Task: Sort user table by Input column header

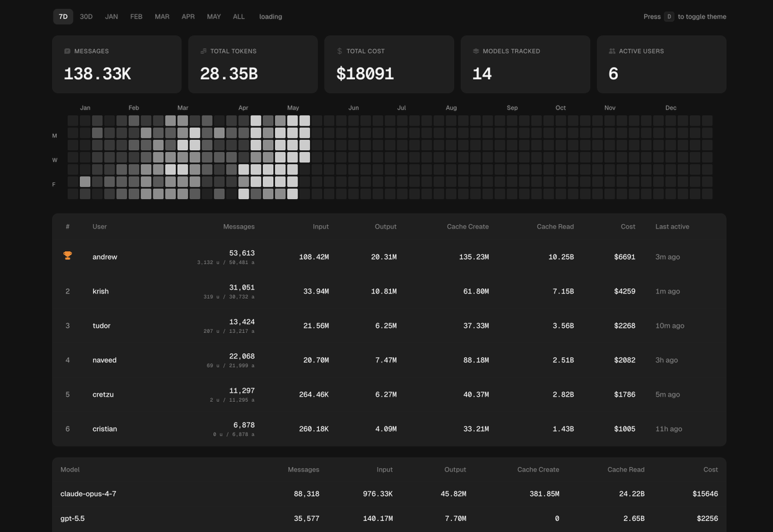Action: (321, 227)
